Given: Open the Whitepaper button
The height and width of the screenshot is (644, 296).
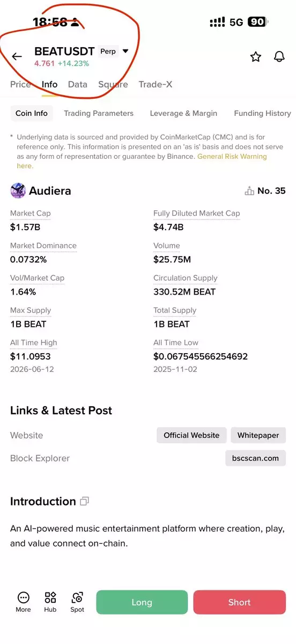Looking at the screenshot, I should tap(258, 435).
